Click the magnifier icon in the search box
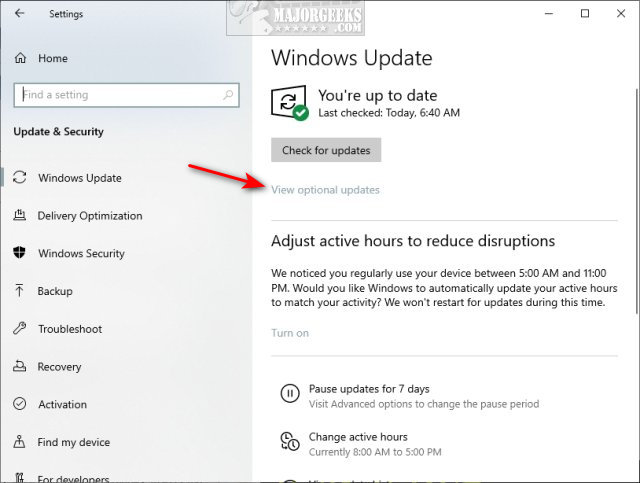640x483 pixels. 228,95
